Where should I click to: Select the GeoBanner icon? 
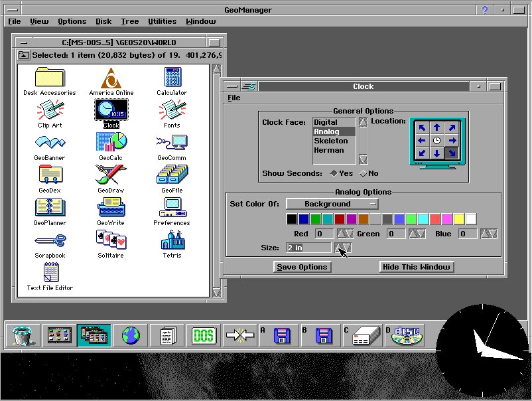(50, 147)
